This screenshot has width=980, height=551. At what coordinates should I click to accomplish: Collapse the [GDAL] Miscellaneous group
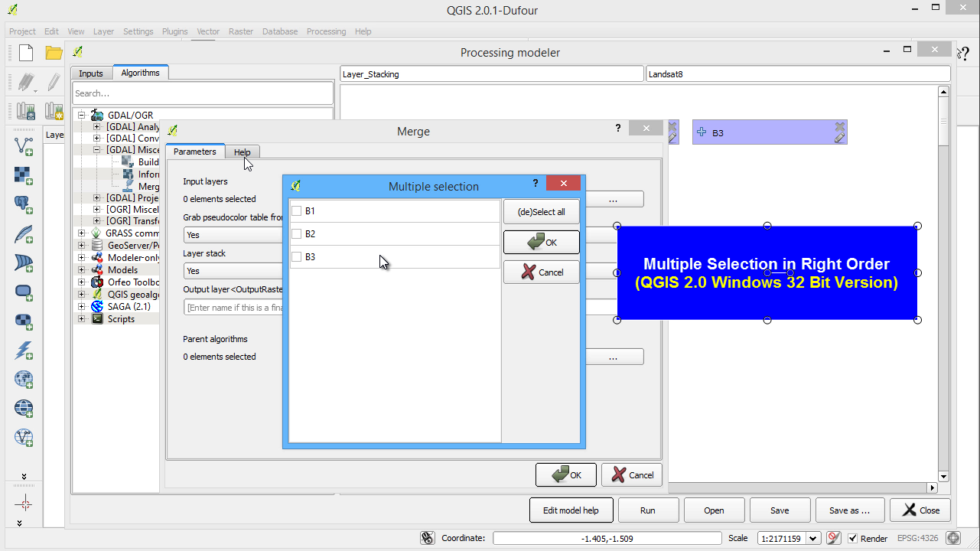97,150
